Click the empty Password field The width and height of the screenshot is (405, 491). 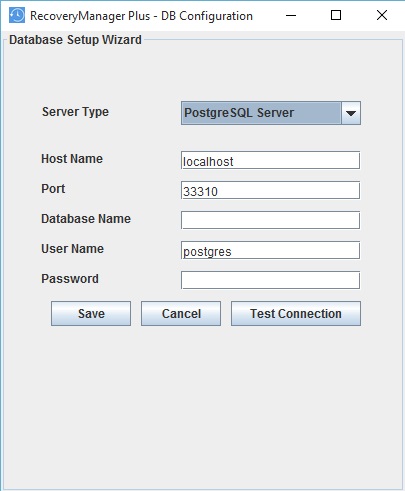pos(270,280)
